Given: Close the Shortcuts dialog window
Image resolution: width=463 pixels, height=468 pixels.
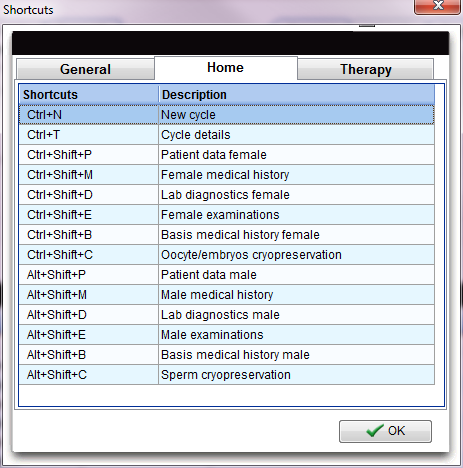Looking at the screenshot, I should tap(438, 6).
